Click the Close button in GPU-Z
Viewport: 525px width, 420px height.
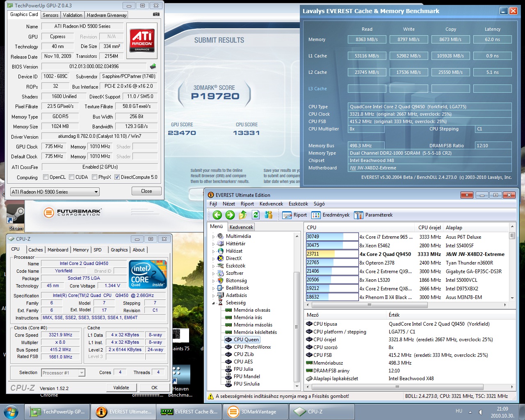(146, 191)
